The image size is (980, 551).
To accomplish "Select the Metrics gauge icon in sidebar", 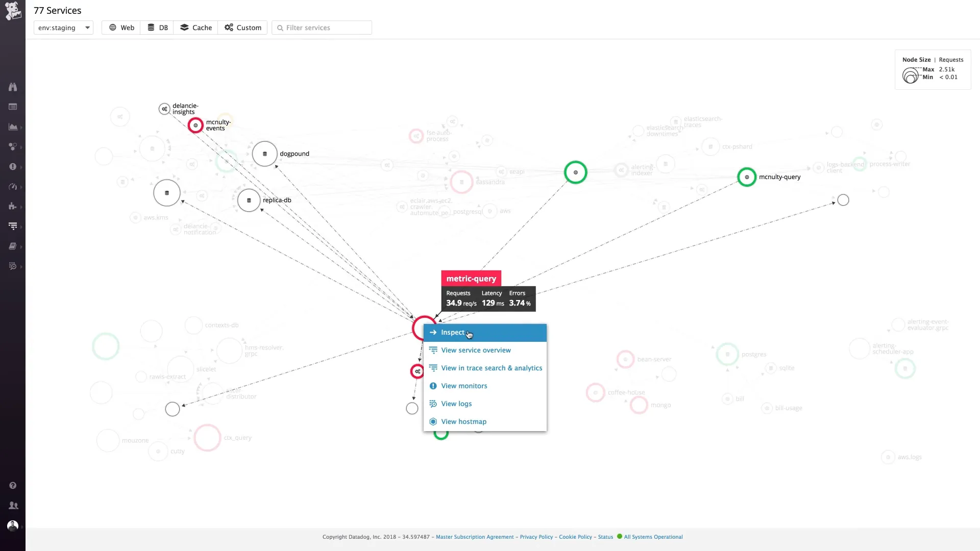I will pyautogui.click(x=13, y=187).
